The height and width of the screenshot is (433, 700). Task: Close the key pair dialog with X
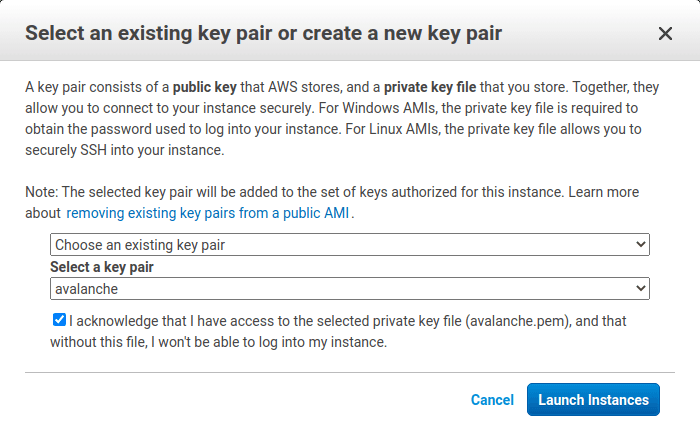click(665, 34)
